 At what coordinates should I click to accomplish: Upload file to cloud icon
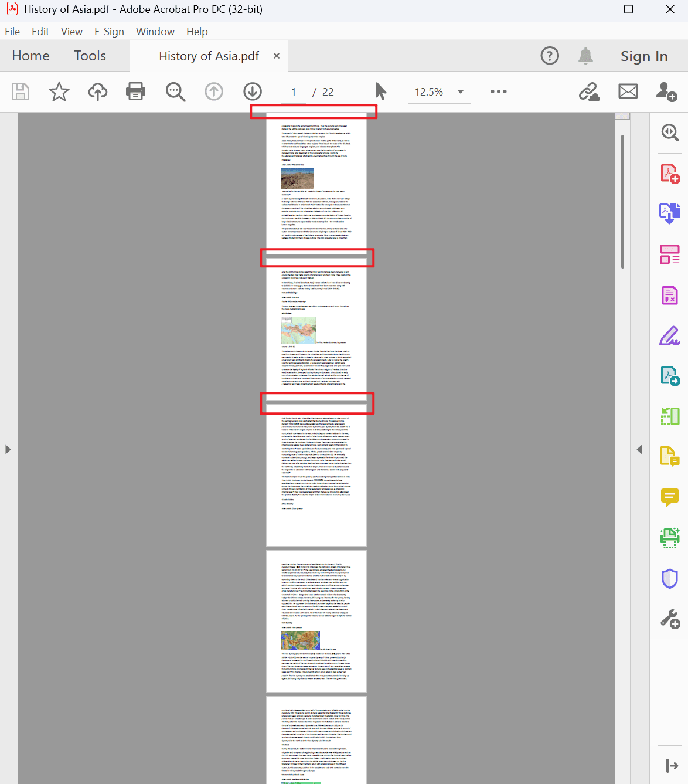[98, 91]
